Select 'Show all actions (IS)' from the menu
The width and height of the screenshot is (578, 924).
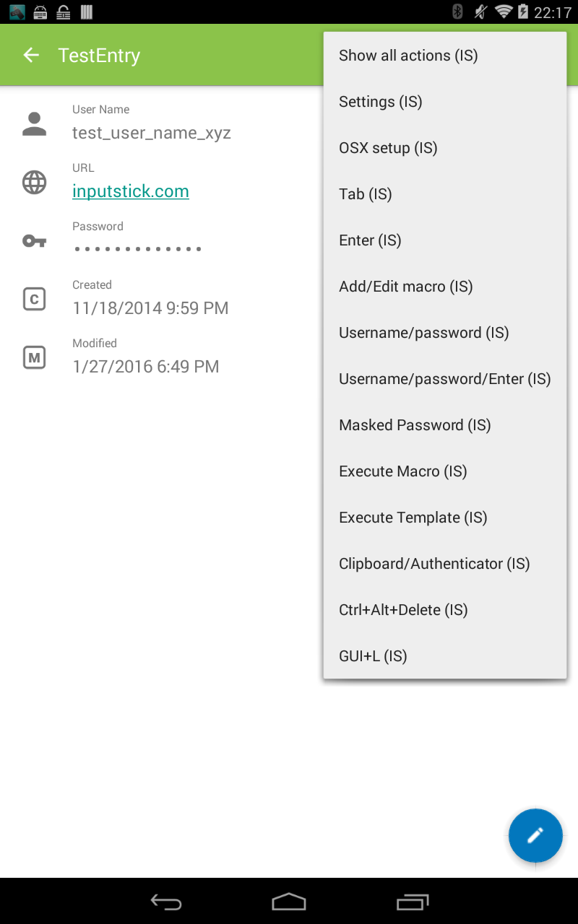[408, 55]
